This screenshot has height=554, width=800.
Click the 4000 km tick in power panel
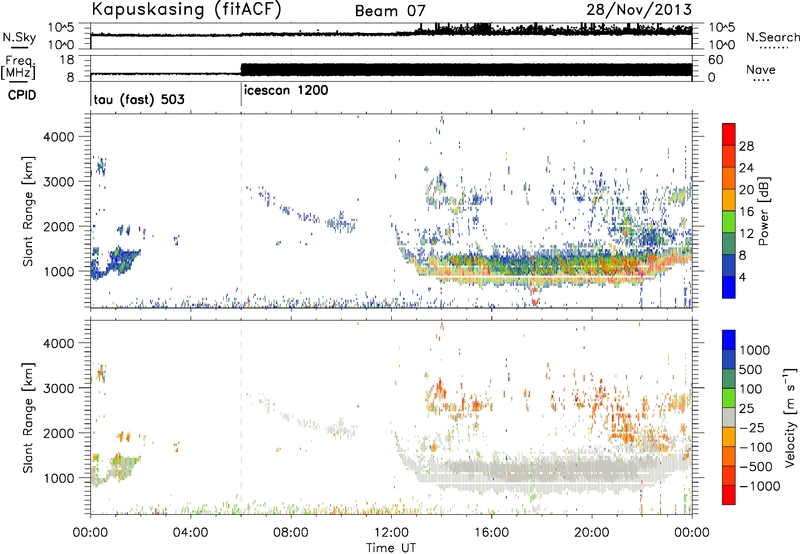58,137
